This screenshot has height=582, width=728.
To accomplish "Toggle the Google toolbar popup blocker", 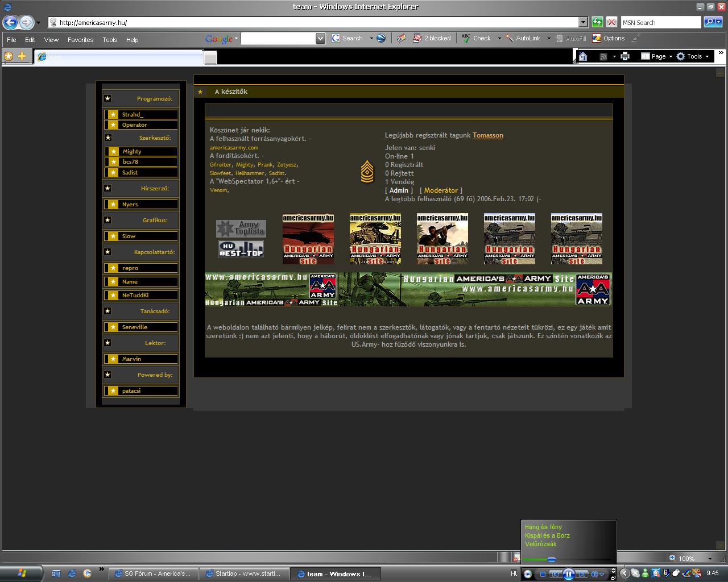I will tap(432, 39).
